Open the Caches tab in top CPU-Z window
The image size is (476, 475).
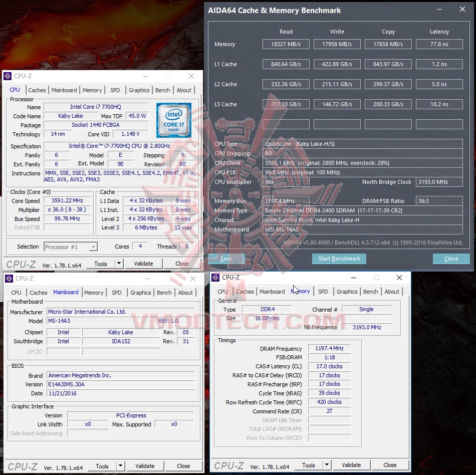tap(37, 90)
